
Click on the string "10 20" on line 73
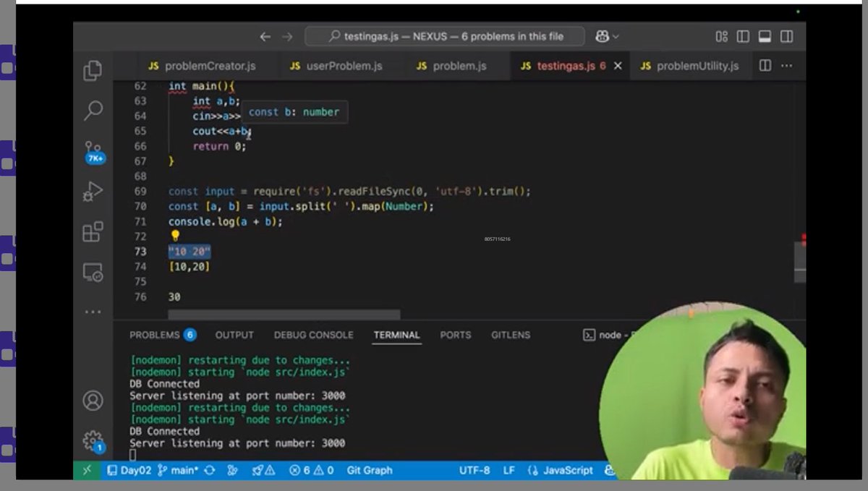click(190, 252)
